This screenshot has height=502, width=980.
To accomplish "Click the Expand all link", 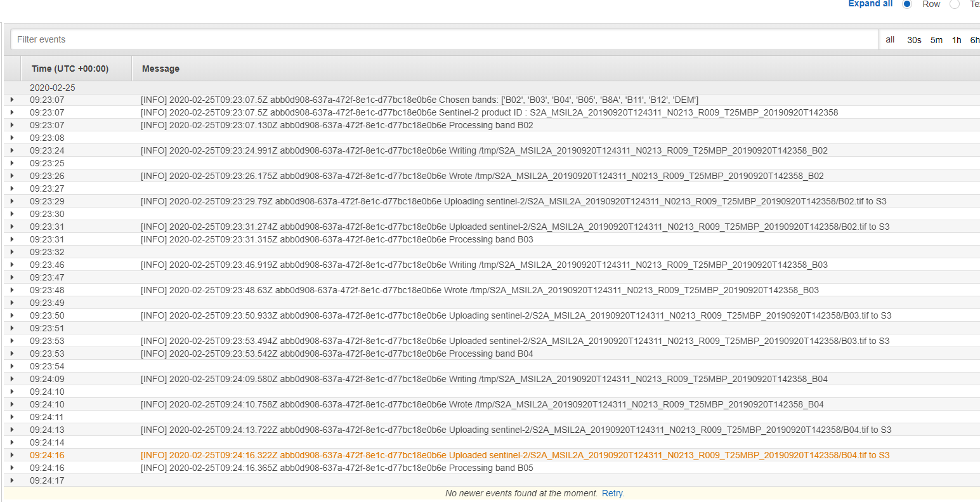I will (x=870, y=4).
